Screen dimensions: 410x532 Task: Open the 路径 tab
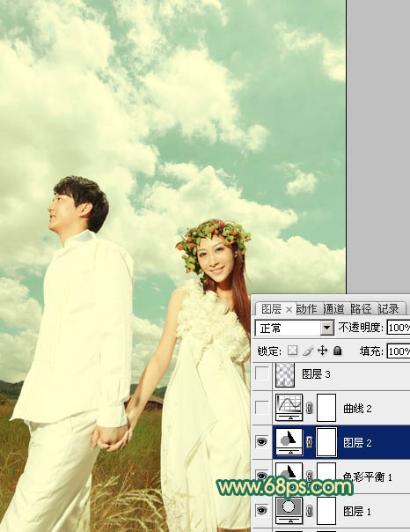pos(361,309)
